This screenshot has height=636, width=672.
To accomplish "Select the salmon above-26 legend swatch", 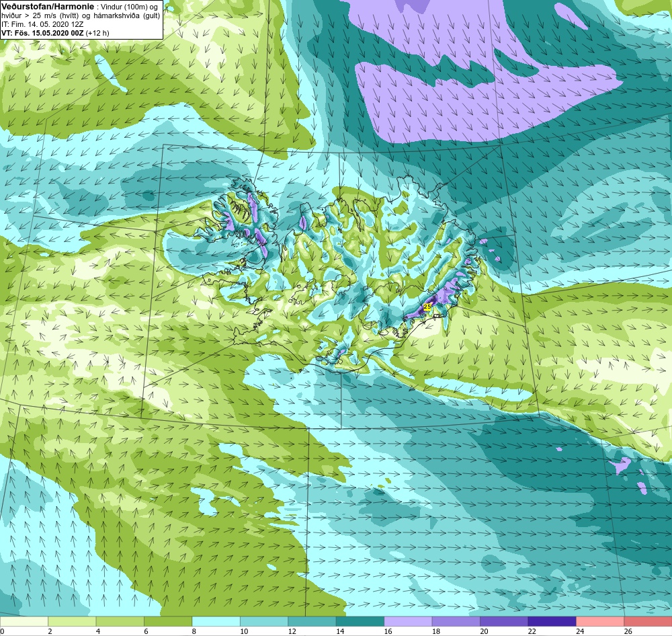I will [x=648, y=621].
